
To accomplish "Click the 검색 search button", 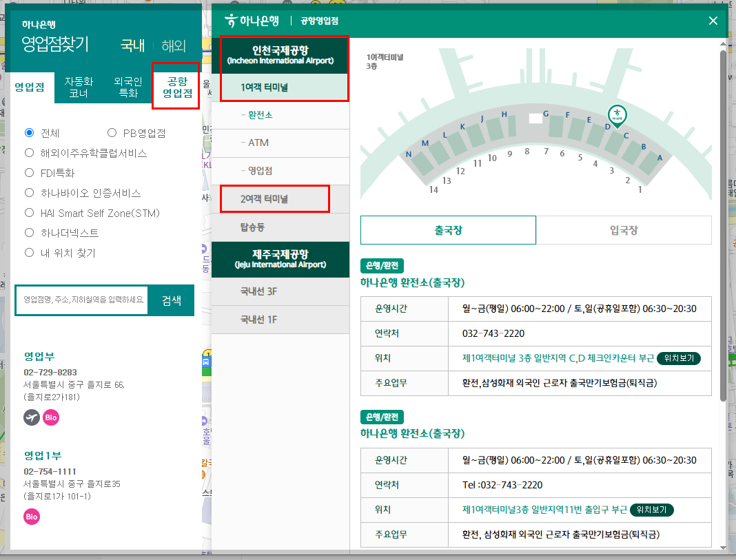I will tap(172, 300).
